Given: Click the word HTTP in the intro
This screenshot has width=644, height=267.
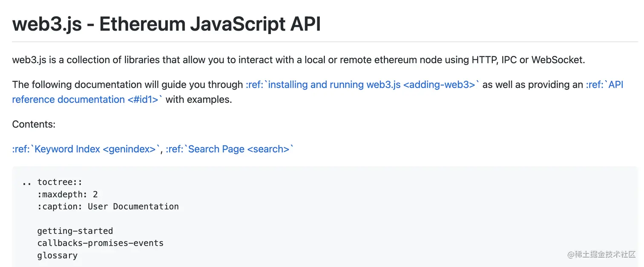Looking at the screenshot, I should 484,60.
